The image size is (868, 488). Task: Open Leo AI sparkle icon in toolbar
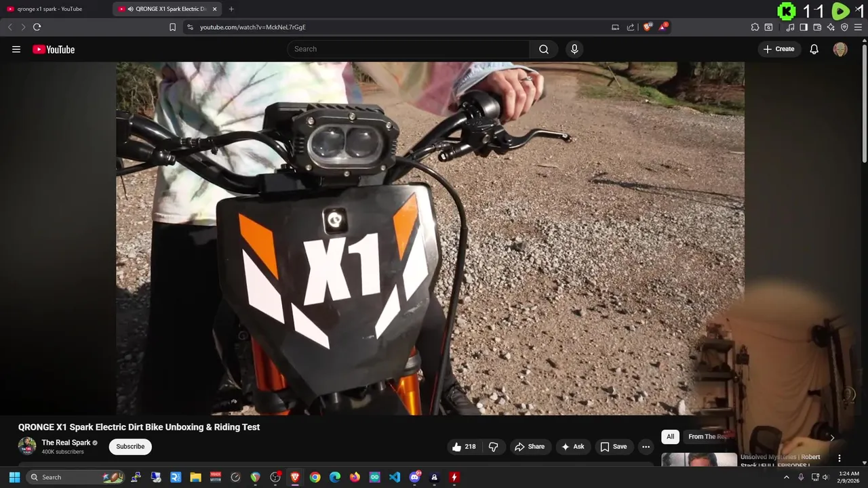[x=831, y=27]
